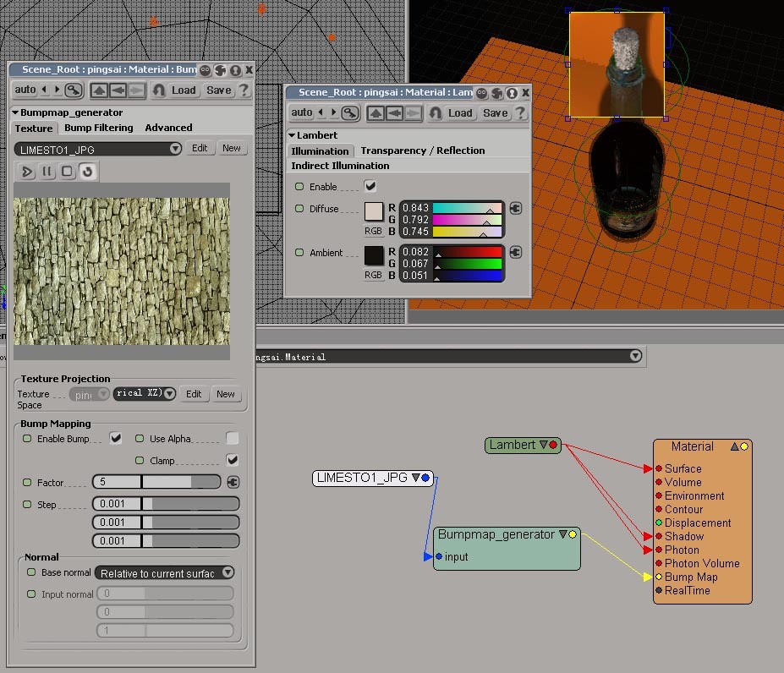Click the input port of Bumpmap_generator node
The width and height of the screenshot is (784, 673).
pos(438,556)
